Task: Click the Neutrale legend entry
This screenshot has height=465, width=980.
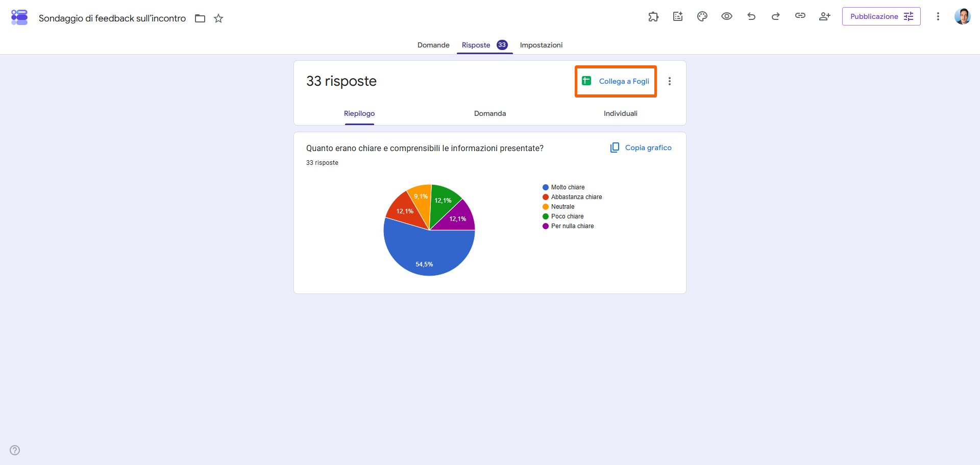Action: (558, 207)
